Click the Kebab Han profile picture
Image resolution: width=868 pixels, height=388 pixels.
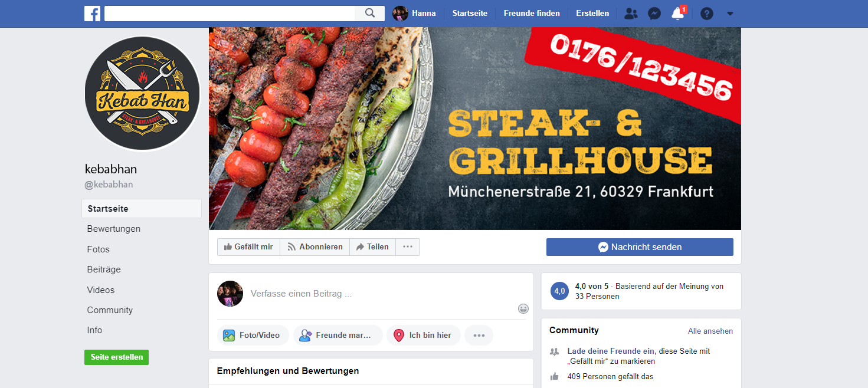tap(142, 94)
